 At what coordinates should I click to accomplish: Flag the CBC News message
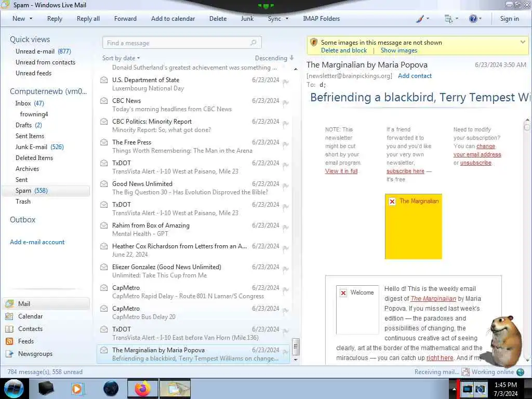285,103
